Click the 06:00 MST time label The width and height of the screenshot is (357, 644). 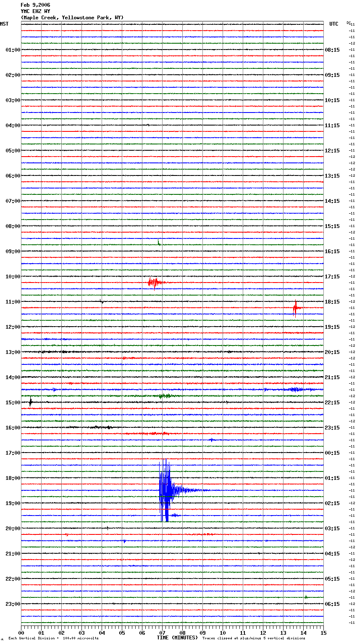tap(13, 176)
